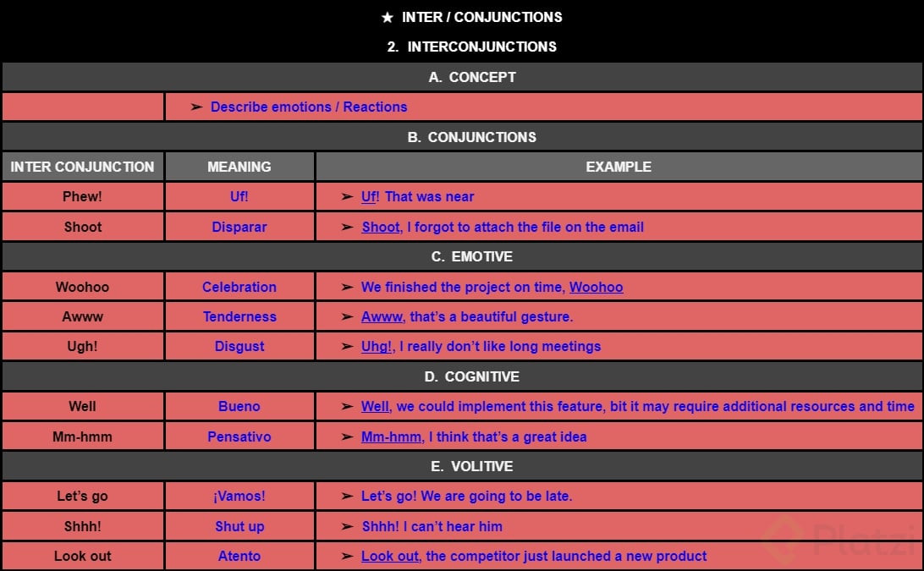
Task: Click the "Pensativo" meaning cell
Action: (239, 436)
